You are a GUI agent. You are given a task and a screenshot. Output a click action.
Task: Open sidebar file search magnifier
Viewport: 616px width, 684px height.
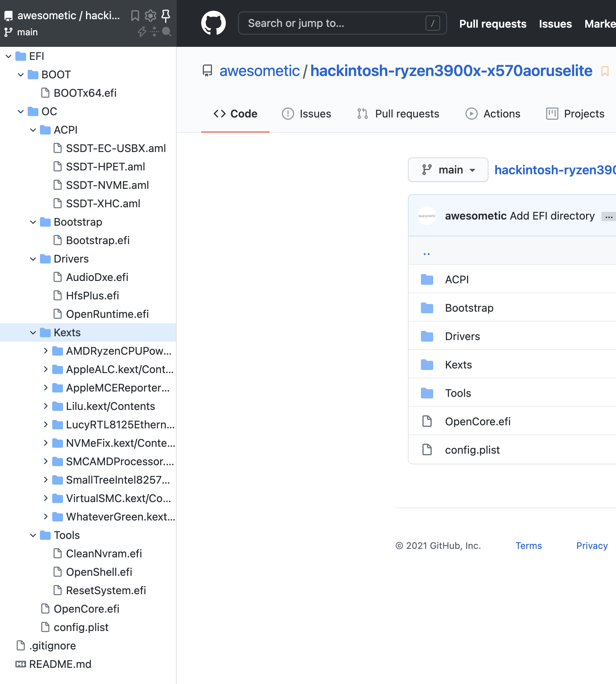(167, 31)
